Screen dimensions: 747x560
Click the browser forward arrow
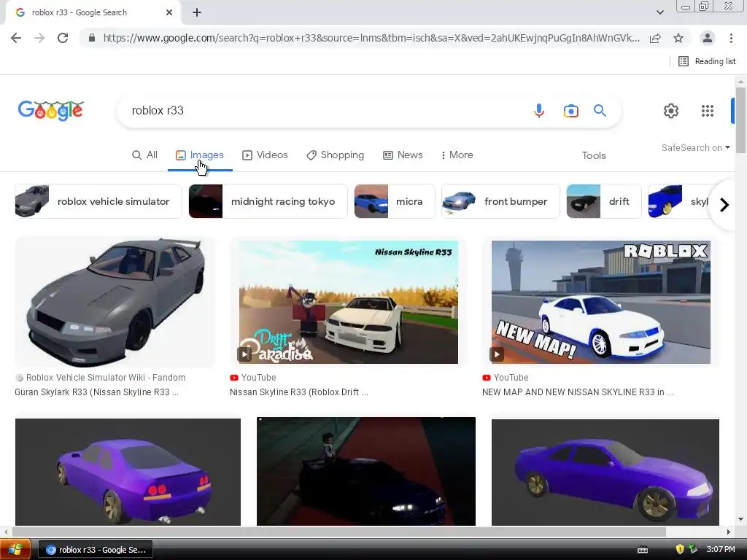(39, 38)
